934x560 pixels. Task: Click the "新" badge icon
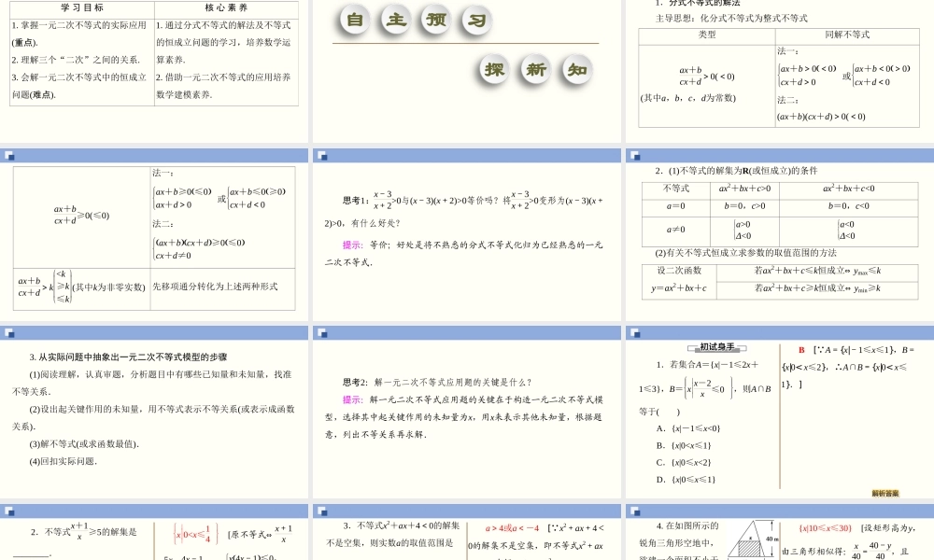(534, 70)
